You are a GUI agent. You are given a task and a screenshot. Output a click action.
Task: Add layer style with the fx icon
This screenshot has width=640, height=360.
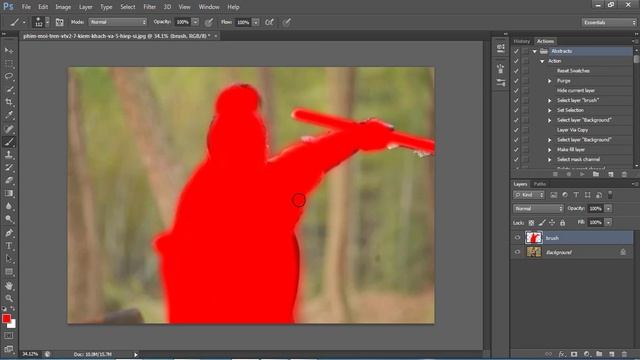(x=562, y=354)
